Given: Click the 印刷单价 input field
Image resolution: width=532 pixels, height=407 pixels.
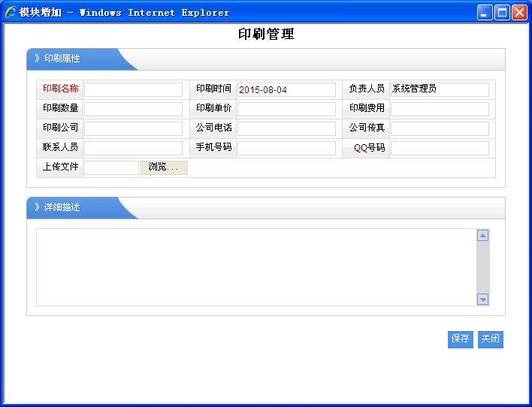Looking at the screenshot, I should tap(286, 110).
